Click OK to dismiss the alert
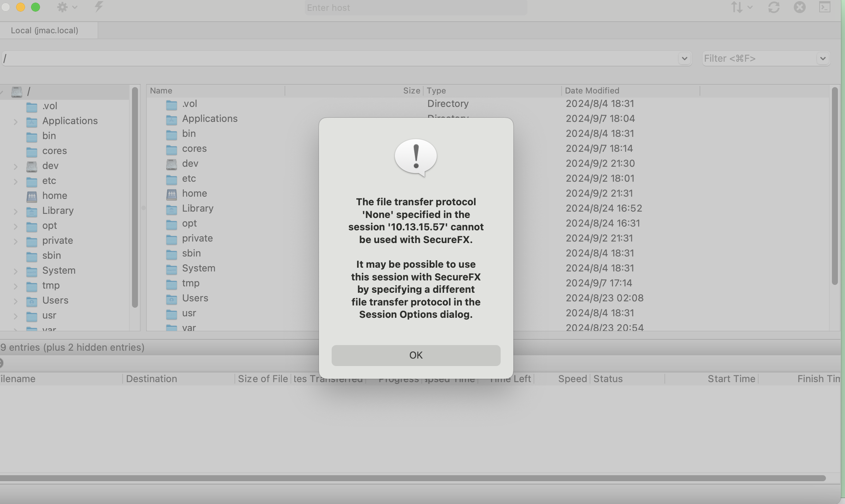 416,355
